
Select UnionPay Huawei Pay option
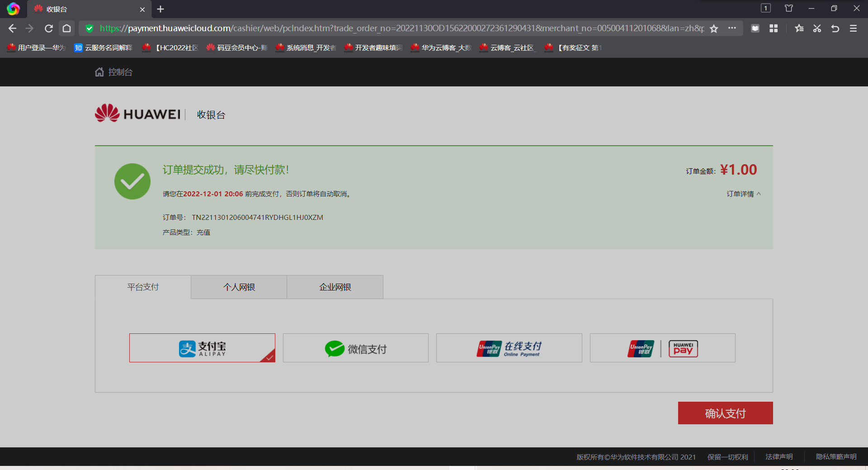[663, 348]
